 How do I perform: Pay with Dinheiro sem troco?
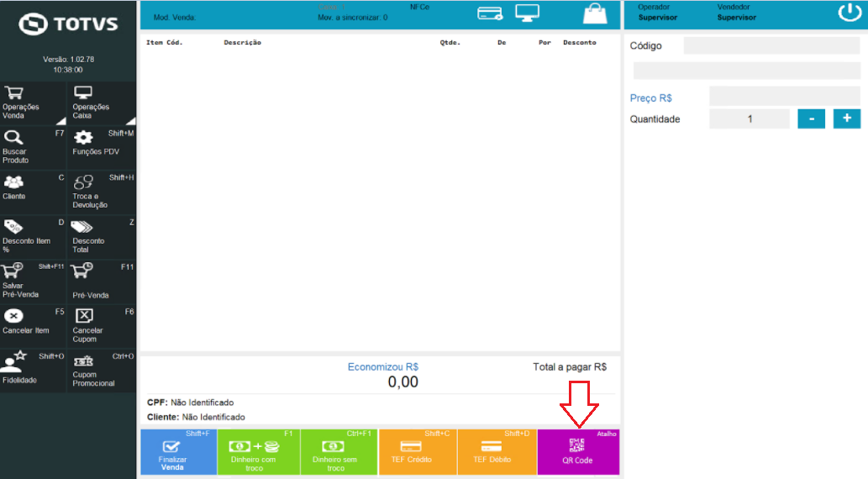click(339, 452)
